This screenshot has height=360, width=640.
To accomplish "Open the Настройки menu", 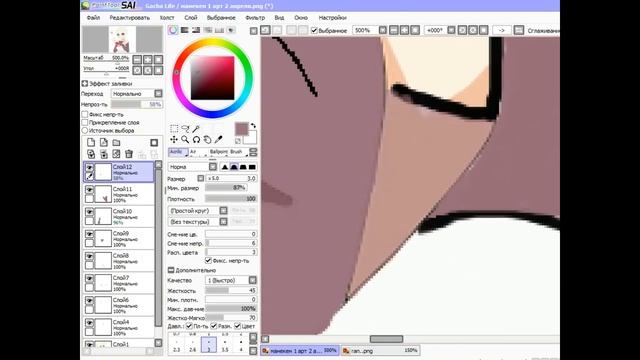I will [332, 18].
